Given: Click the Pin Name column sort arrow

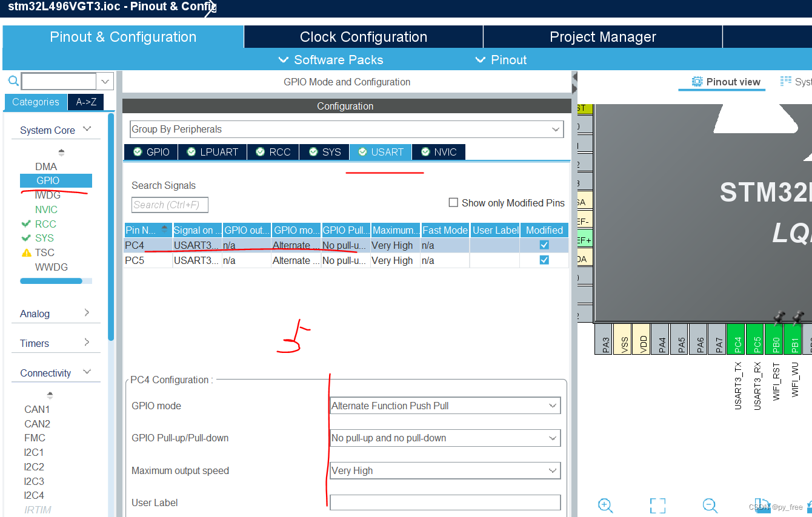Looking at the screenshot, I should click(165, 229).
